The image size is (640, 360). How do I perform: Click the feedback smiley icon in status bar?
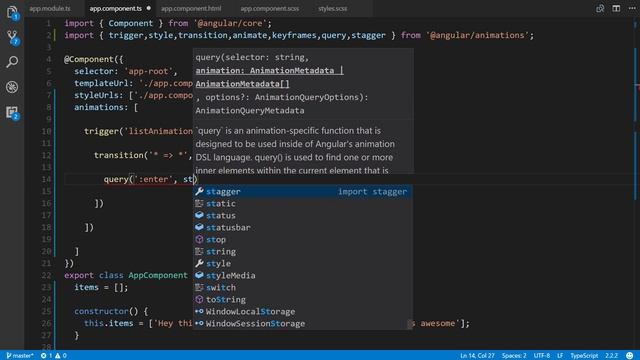point(630,356)
